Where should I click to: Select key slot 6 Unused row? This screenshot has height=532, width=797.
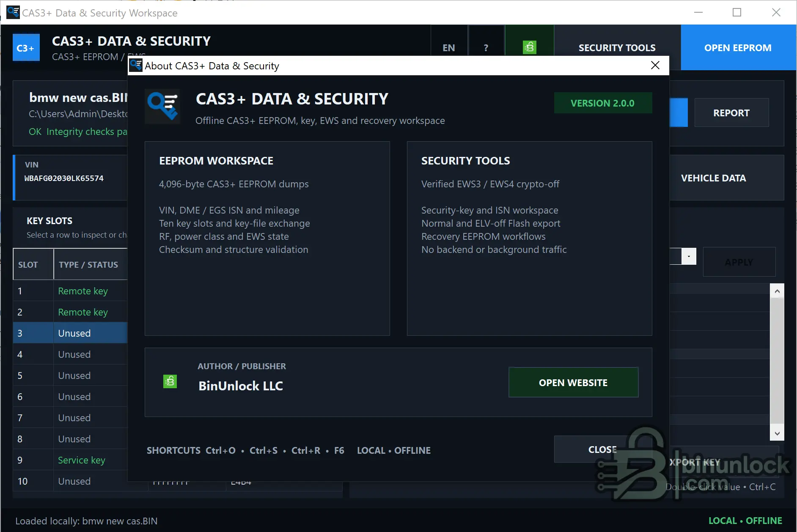70,396
